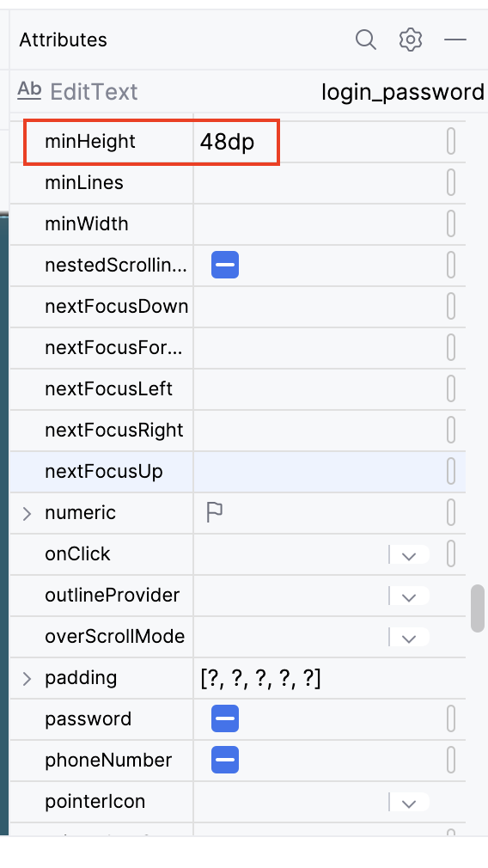The width and height of the screenshot is (488, 868).
Task: Click the EditText Ab component icon
Action: 29,89
